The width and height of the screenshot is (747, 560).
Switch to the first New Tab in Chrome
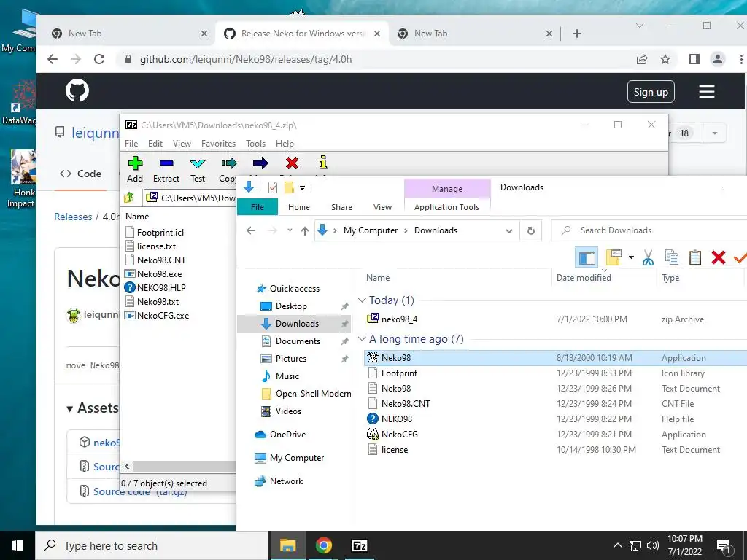tap(128, 34)
